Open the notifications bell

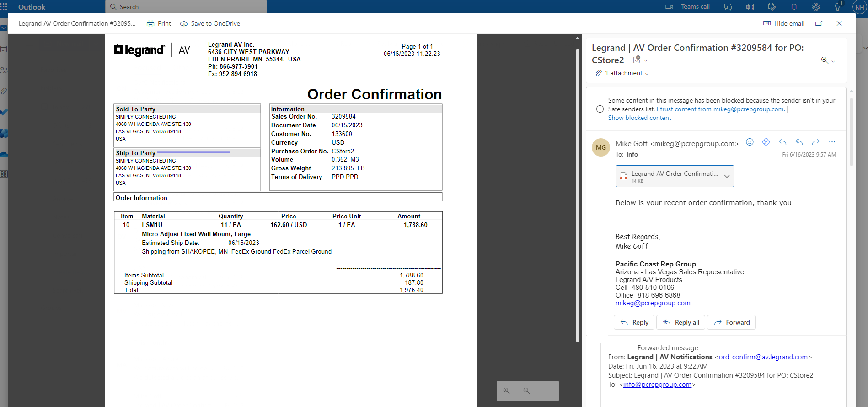[794, 7]
